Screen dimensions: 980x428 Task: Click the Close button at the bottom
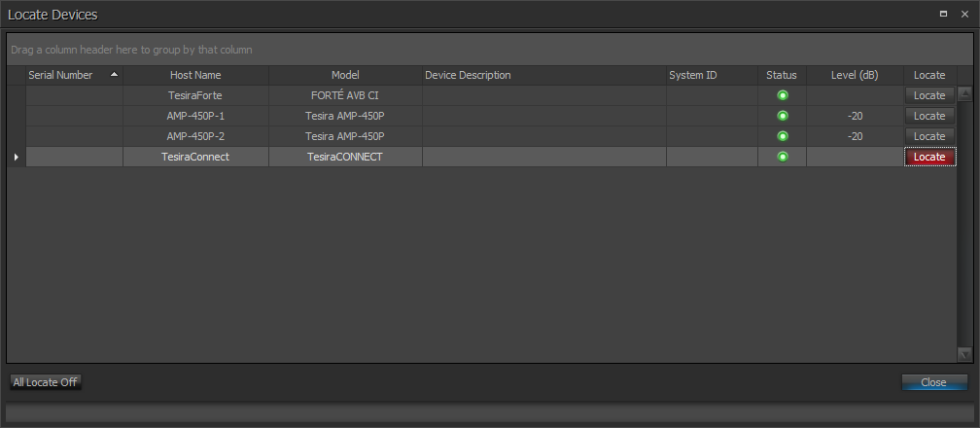pos(933,382)
